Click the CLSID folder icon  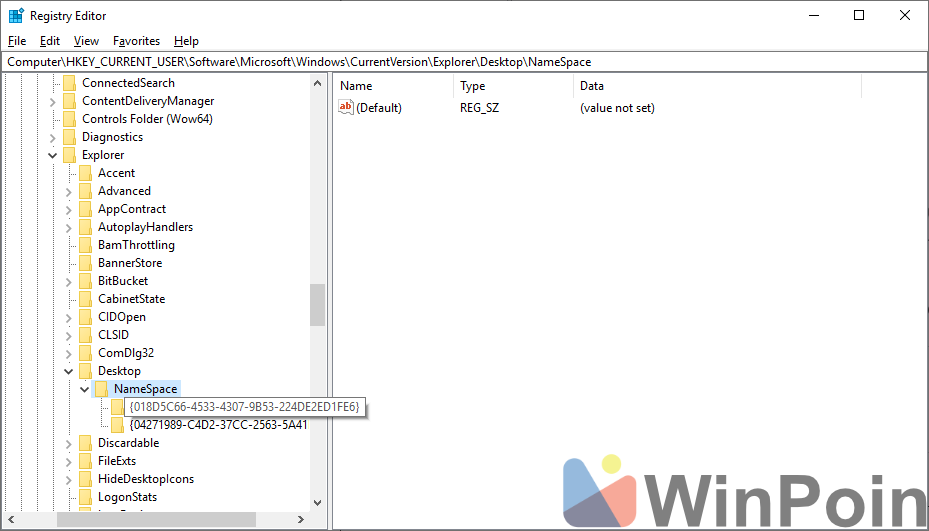tap(85, 335)
